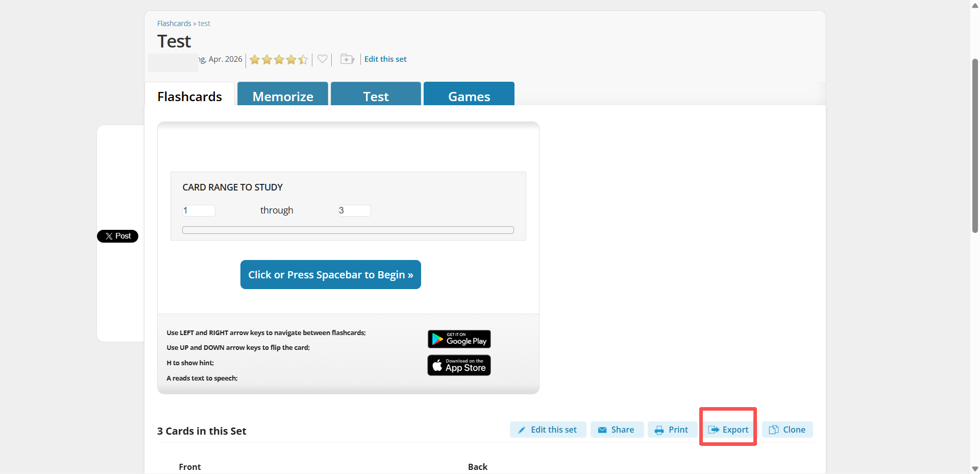Clone this flashcard set
Screen dimensions: 980x474
click(x=788, y=430)
